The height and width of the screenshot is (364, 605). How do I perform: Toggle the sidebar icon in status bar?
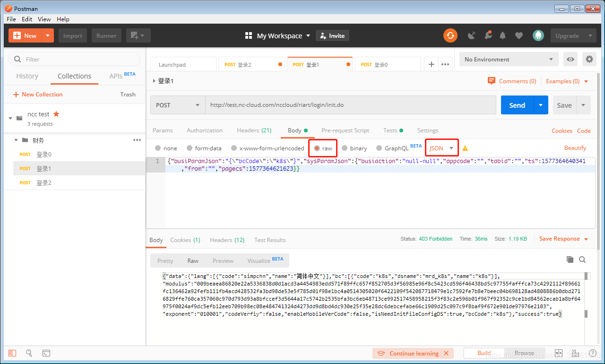[12, 353]
